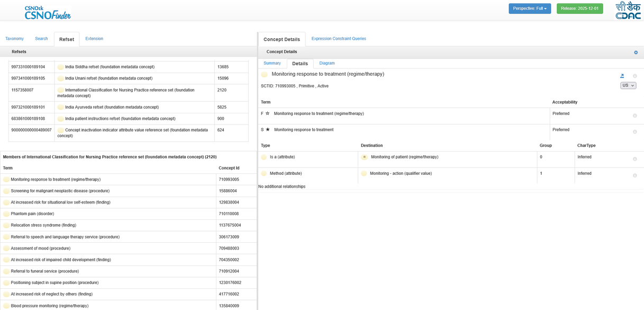Click the blue pin icon beside the concept title

click(x=622, y=76)
